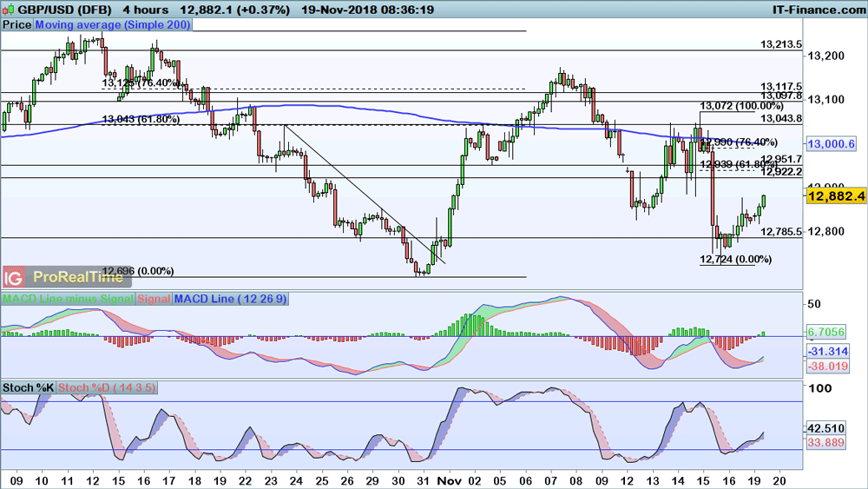Click the Nov month marker on time axis
868x489 pixels.
(x=448, y=480)
